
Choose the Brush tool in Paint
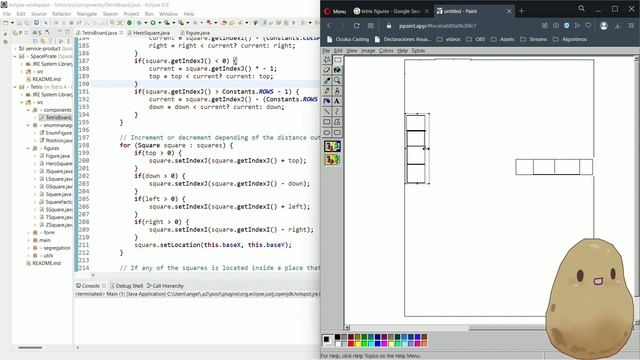(337, 91)
